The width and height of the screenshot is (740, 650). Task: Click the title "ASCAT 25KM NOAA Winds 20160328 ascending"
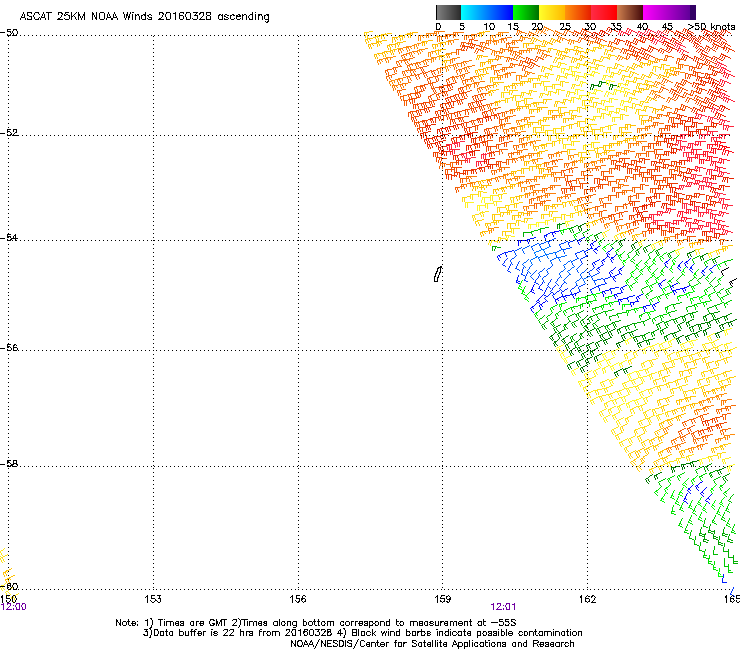coord(144,17)
